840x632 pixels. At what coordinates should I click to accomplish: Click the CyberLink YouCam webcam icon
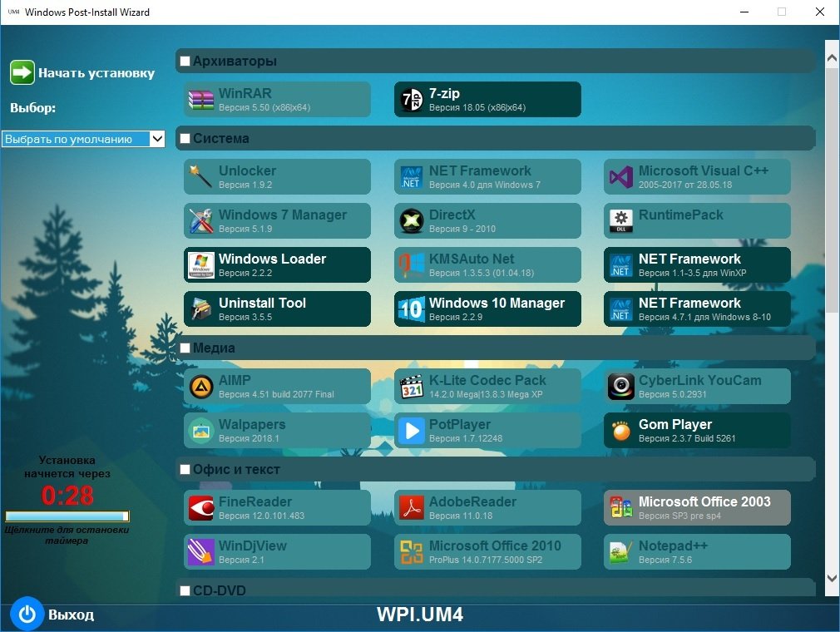(x=621, y=386)
